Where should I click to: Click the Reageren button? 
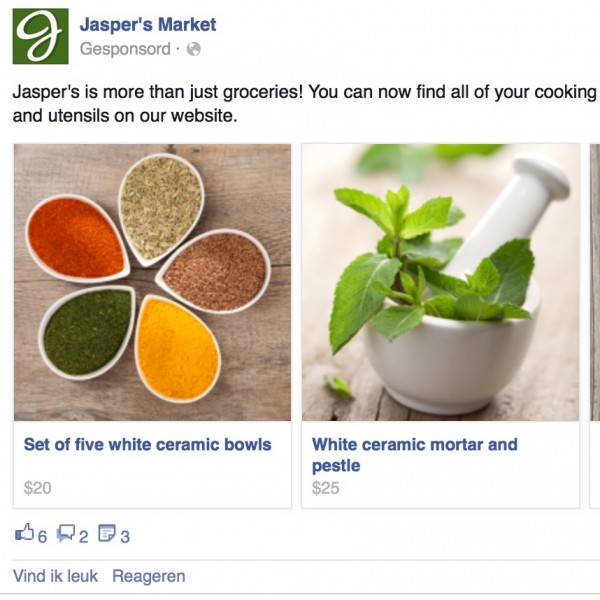(149, 576)
